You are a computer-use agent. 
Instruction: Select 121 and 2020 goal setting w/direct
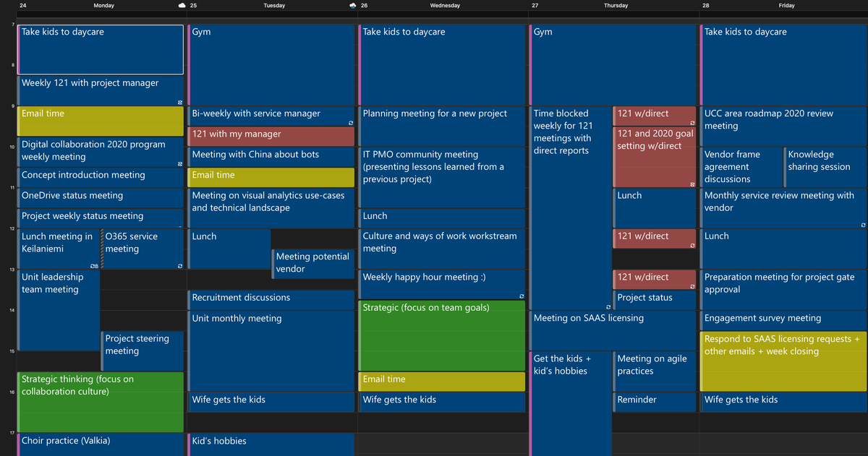(x=655, y=157)
